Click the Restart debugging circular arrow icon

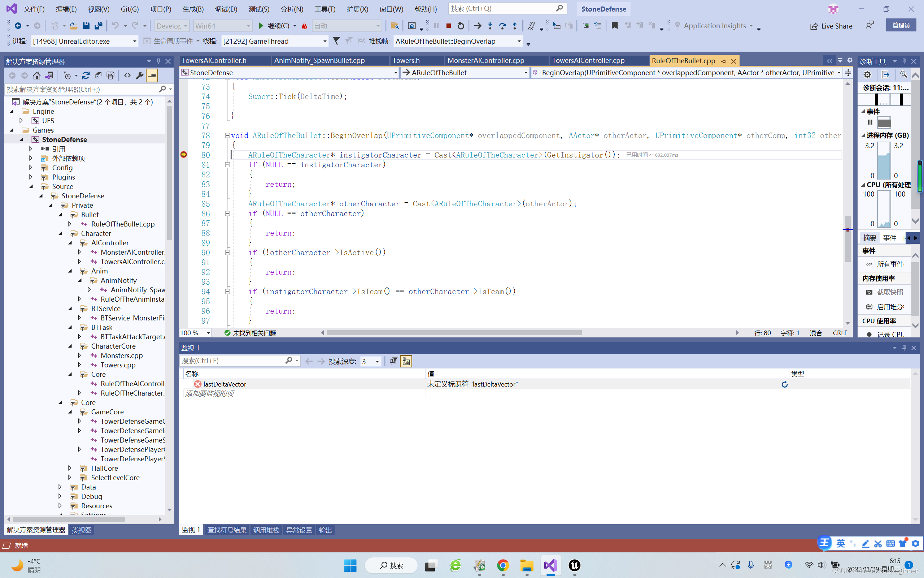(x=461, y=26)
